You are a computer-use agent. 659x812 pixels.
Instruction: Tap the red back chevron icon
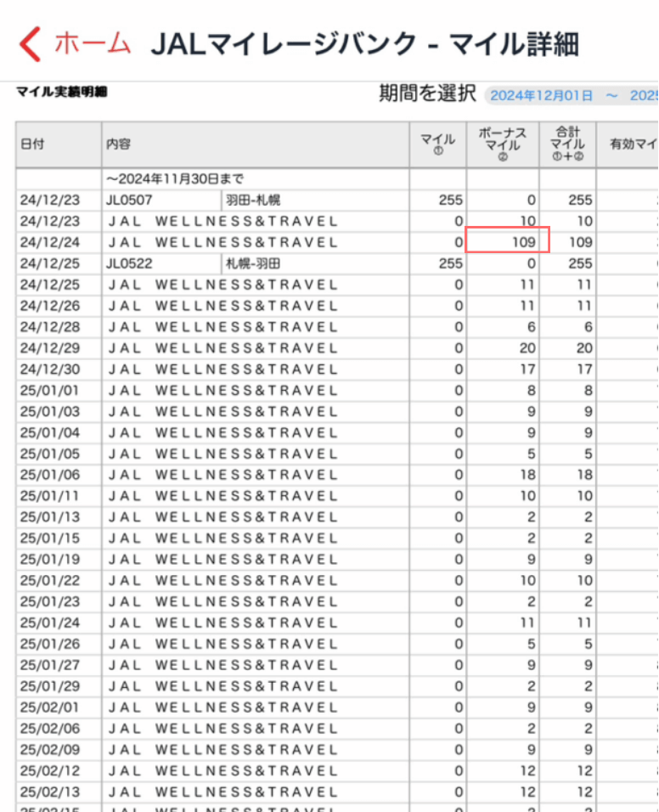[30, 44]
